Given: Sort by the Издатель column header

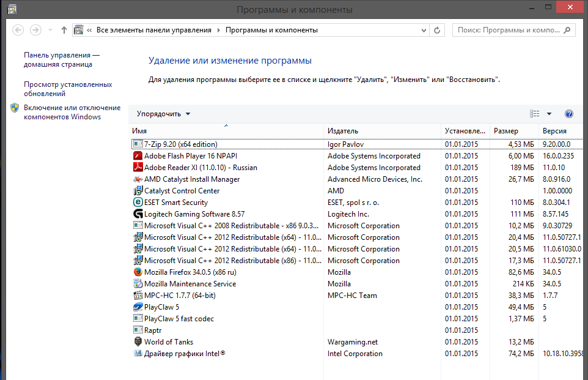Looking at the screenshot, I should click(382, 131).
